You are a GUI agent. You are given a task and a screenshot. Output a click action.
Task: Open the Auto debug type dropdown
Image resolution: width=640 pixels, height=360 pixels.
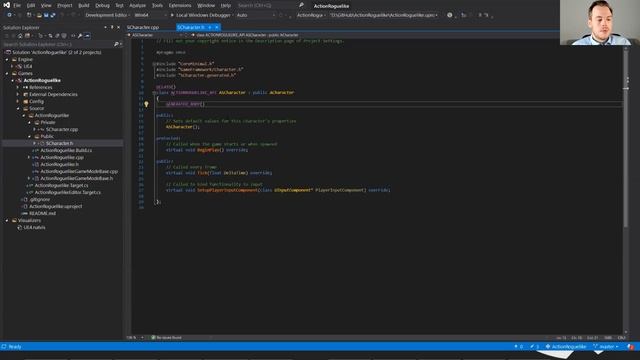[256, 15]
